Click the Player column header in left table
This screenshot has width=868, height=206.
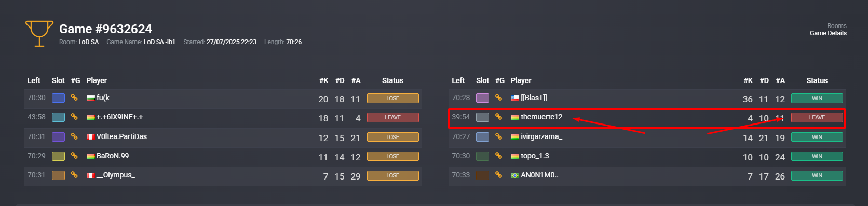[x=97, y=80]
